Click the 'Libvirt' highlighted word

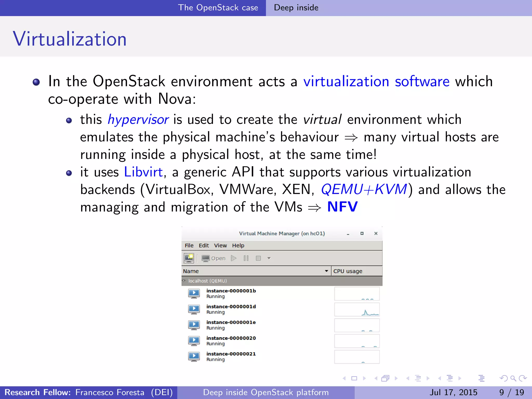143,172
